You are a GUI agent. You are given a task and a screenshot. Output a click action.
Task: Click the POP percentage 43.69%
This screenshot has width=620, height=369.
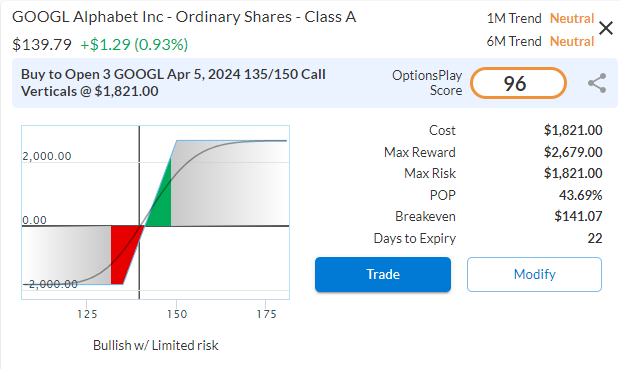coord(580,195)
